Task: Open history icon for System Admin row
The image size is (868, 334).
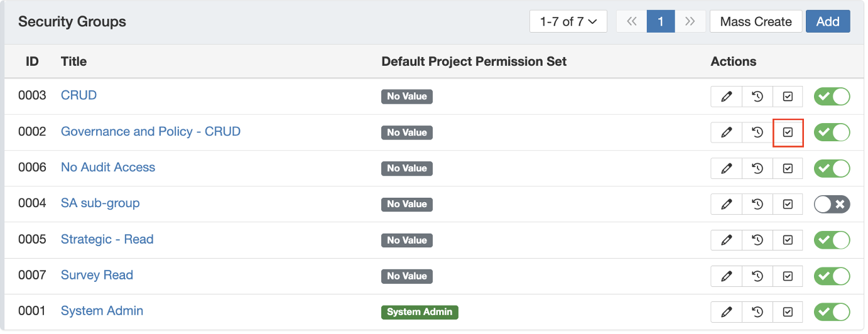Action: point(757,311)
